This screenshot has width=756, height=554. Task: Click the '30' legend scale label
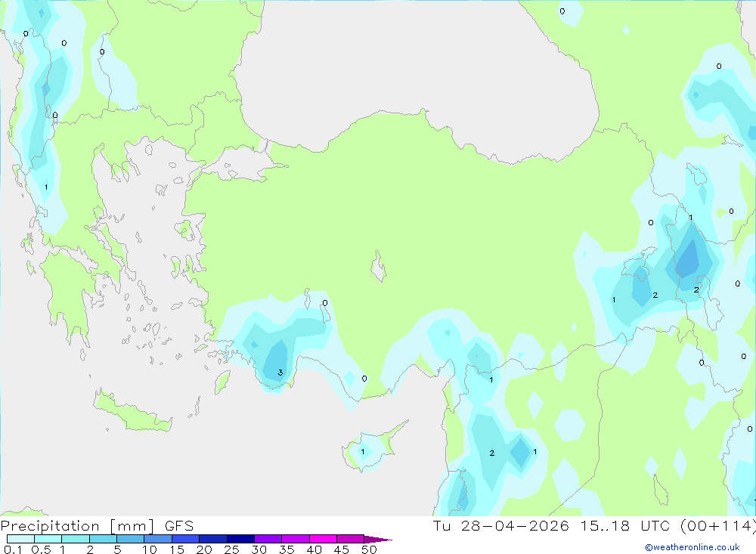tap(259, 549)
